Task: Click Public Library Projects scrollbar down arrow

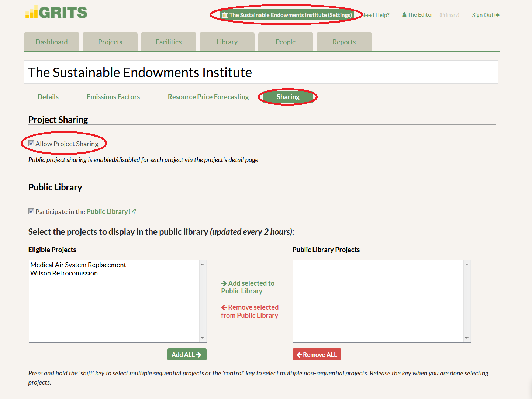Action: (467, 338)
